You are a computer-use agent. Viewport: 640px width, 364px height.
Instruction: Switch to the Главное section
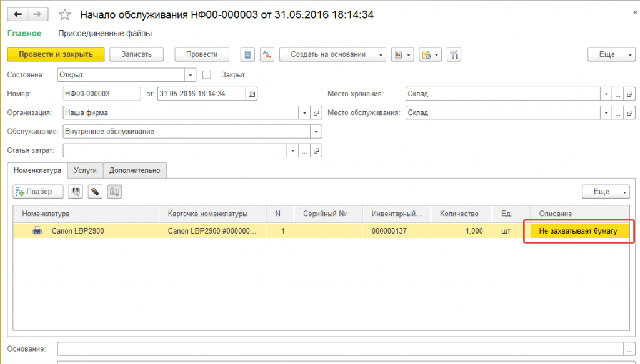pyautogui.click(x=24, y=34)
